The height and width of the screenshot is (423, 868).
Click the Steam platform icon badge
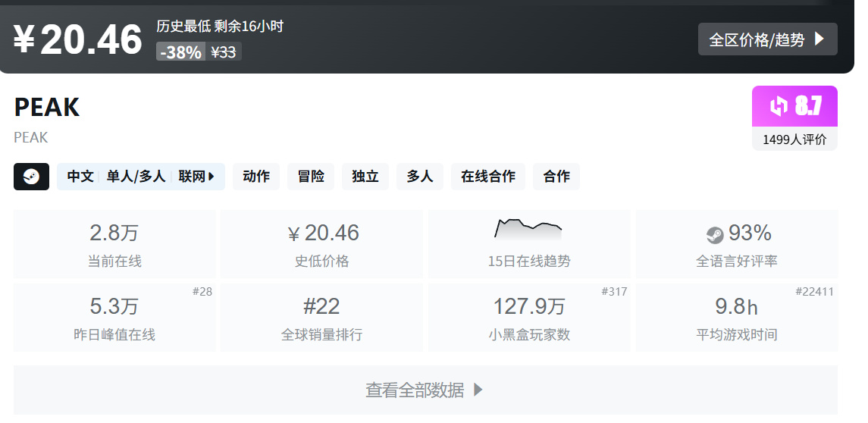(x=32, y=177)
